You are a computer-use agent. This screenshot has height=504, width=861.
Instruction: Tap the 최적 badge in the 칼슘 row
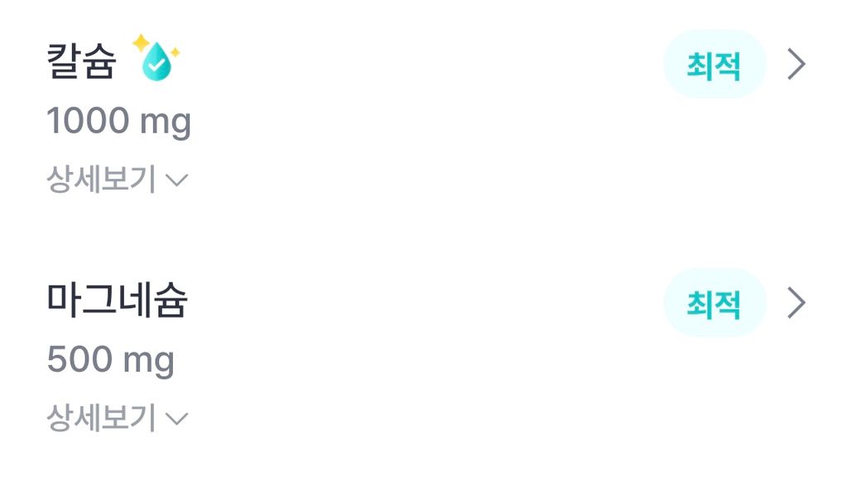click(714, 65)
